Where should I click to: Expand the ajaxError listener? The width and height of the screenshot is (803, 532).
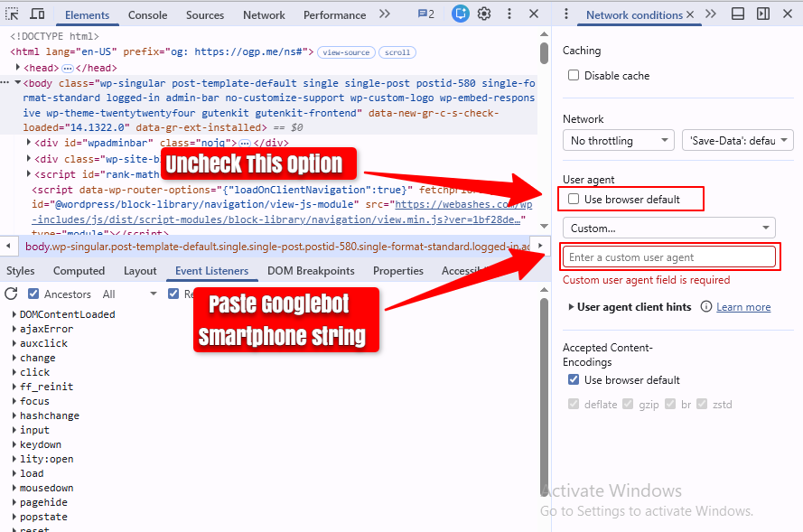pyautogui.click(x=14, y=329)
